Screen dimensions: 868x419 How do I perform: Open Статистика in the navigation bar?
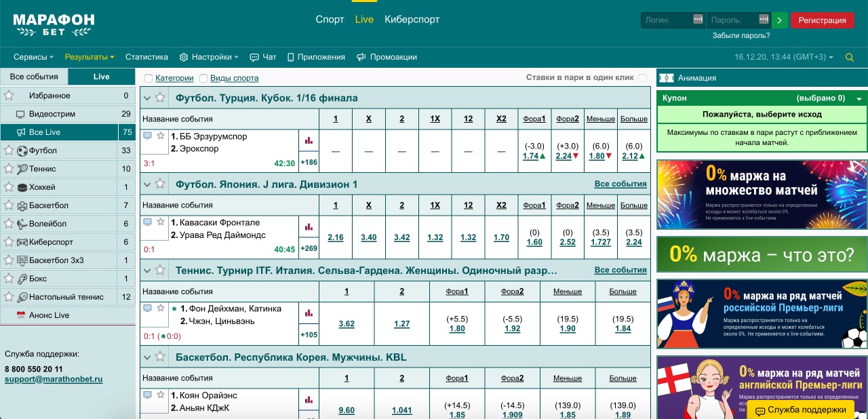146,58
